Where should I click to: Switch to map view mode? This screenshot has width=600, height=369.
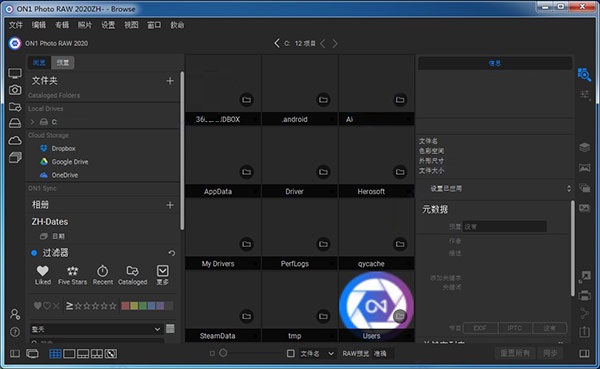click(x=111, y=354)
